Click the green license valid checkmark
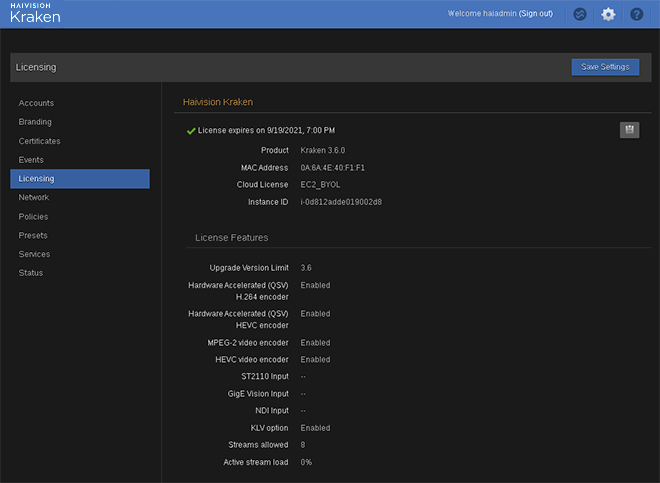Viewport: 660px width, 483px height. pos(190,131)
